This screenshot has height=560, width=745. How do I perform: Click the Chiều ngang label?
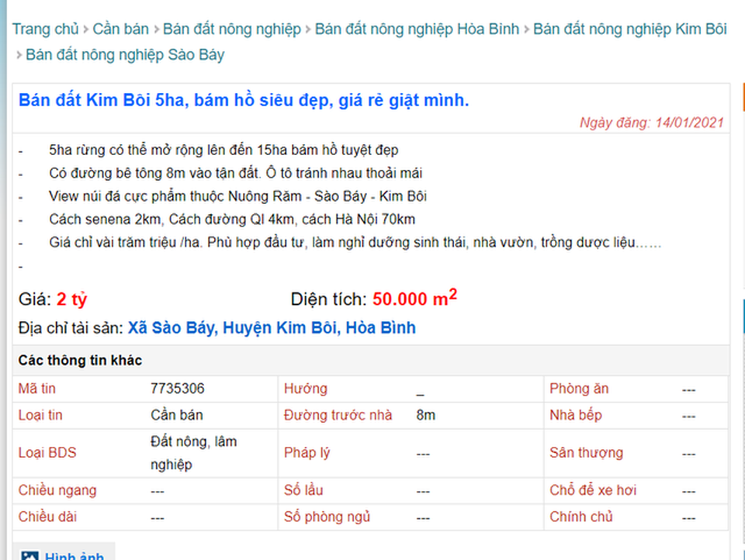click(x=57, y=490)
